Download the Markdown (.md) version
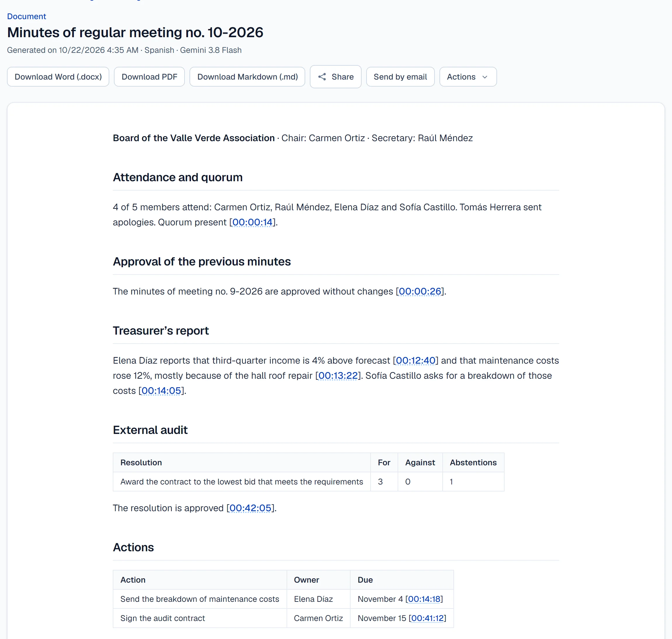672x639 pixels. pyautogui.click(x=247, y=77)
